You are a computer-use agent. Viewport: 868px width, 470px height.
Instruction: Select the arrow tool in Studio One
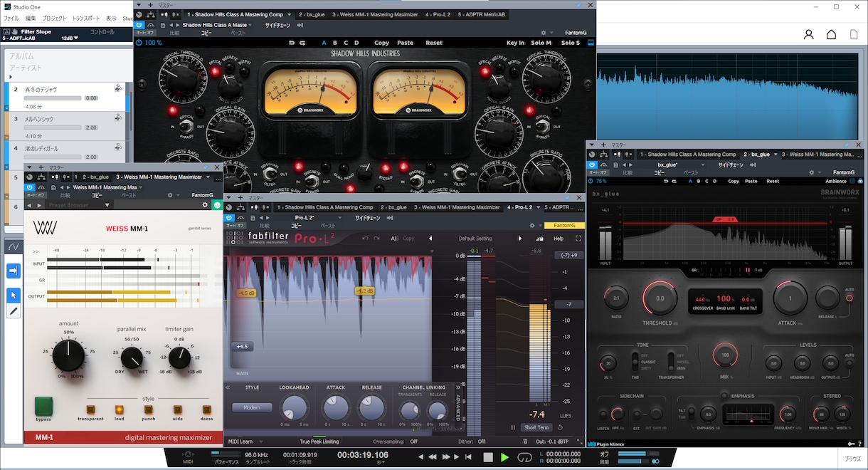(13, 295)
